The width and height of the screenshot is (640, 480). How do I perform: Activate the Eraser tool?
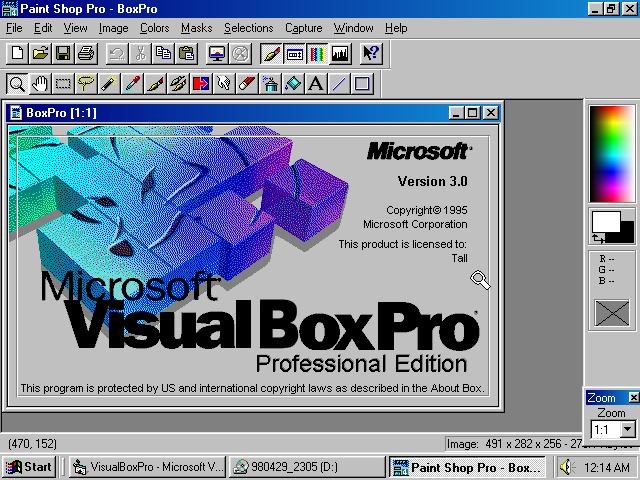tap(247, 83)
